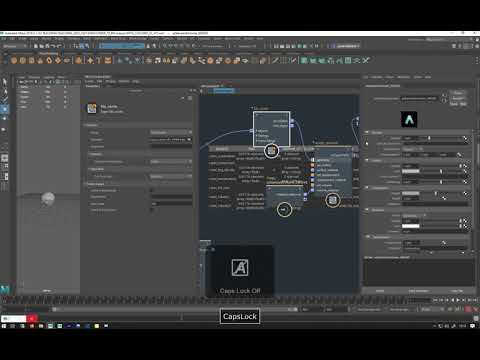Image resolution: width=480 pixels, height=360 pixels.
Task: Click the pause Viewport 2.0 icon
Action: click(317, 46)
